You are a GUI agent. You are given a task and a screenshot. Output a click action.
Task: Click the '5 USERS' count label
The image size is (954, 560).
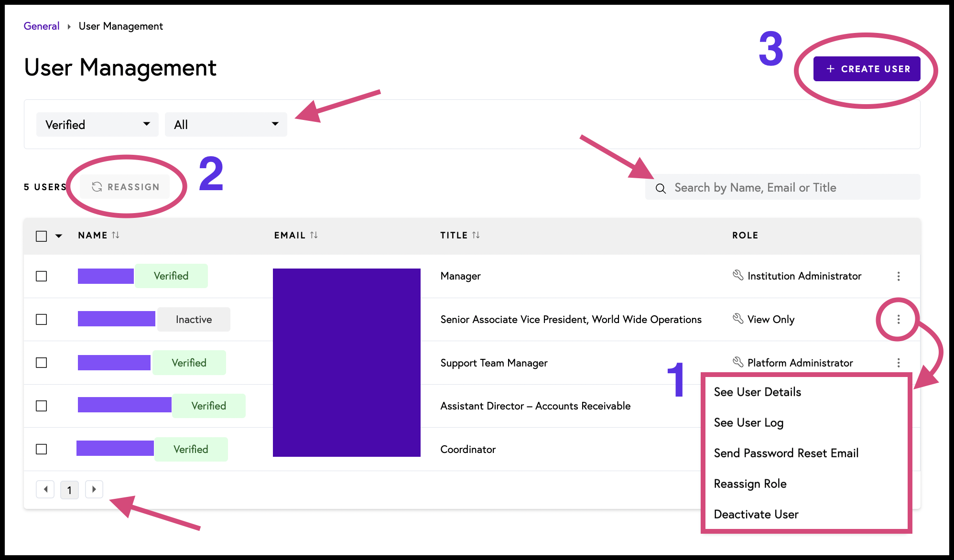coord(45,187)
